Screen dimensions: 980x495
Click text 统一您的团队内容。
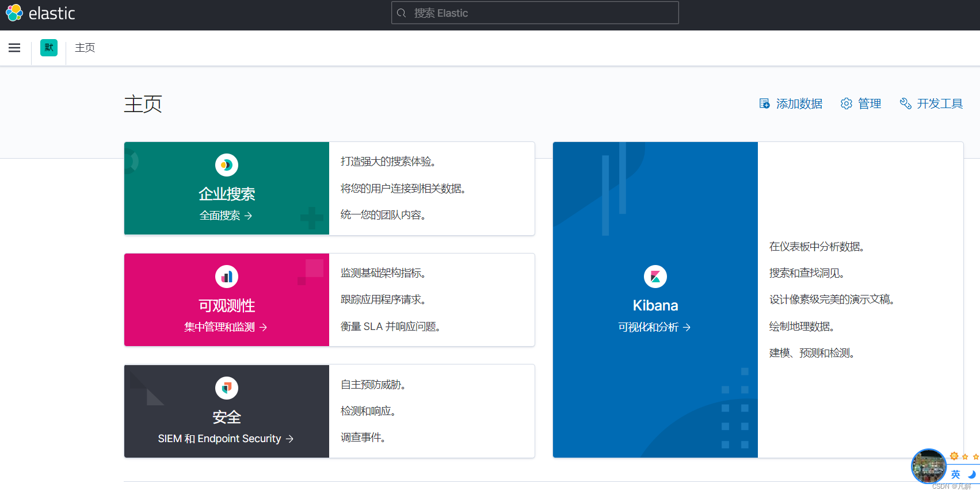384,215
